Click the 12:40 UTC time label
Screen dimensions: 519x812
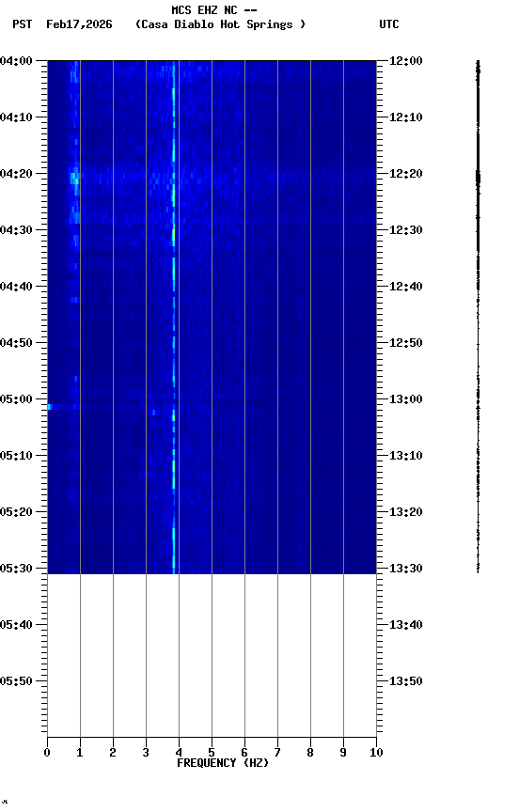tap(405, 287)
